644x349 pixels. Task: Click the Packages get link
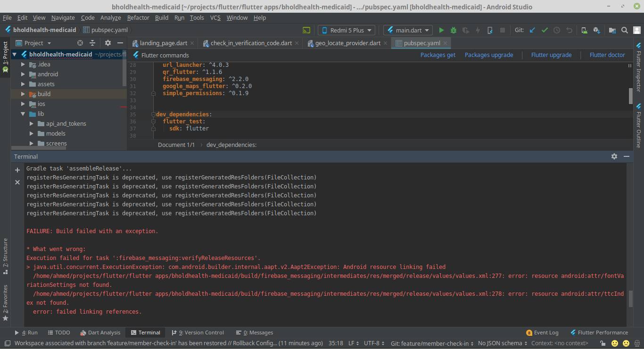click(x=438, y=55)
